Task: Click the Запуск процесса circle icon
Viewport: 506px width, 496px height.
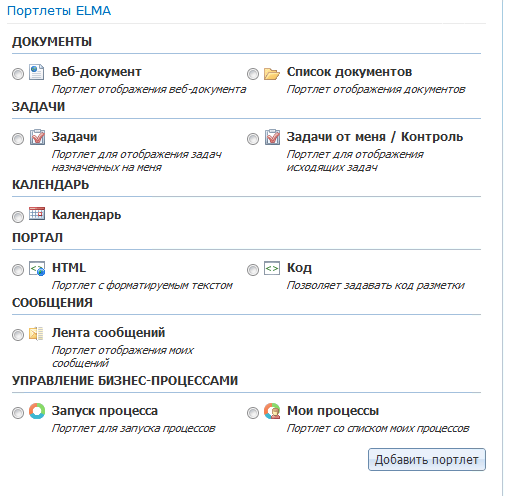Action: click(37, 411)
